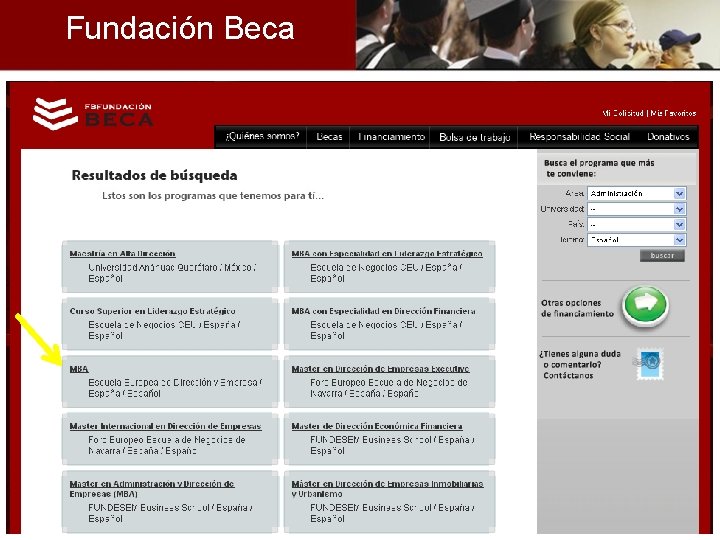Open Master Internacional en Dirección de Empresas
Viewport: 720px width, 540px height.
tap(165, 427)
